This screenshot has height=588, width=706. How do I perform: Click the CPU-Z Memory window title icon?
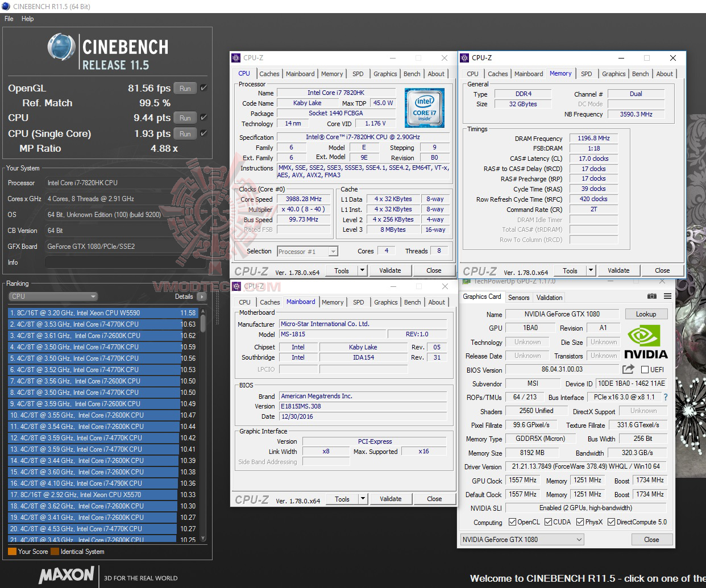click(464, 58)
